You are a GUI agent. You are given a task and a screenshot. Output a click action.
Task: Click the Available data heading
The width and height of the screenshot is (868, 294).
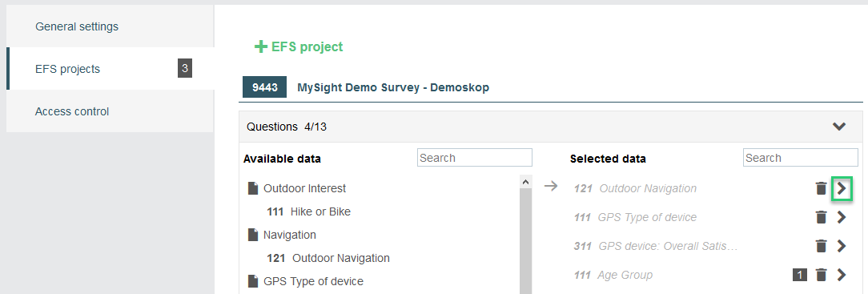click(282, 159)
